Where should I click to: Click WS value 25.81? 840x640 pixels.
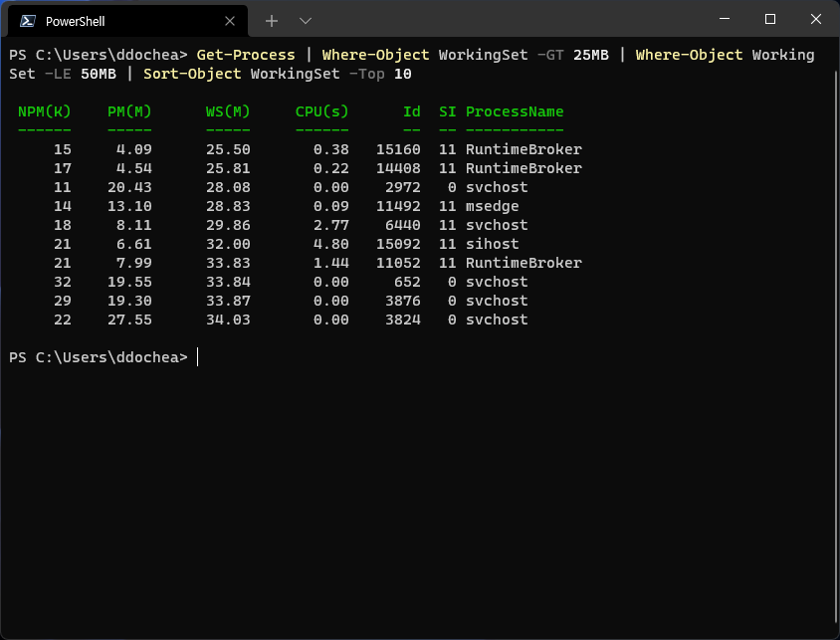click(x=228, y=168)
